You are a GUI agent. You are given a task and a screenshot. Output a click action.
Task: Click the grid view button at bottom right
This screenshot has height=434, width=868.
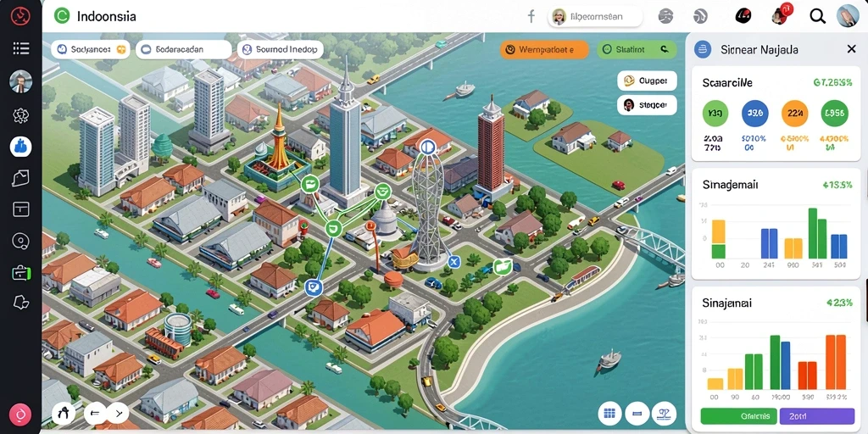coord(610,413)
